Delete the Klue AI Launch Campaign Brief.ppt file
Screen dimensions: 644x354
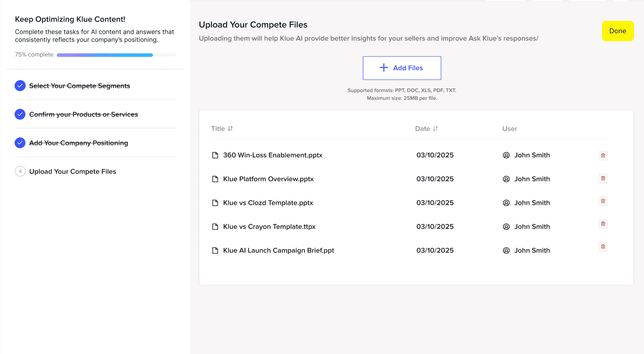click(x=603, y=246)
